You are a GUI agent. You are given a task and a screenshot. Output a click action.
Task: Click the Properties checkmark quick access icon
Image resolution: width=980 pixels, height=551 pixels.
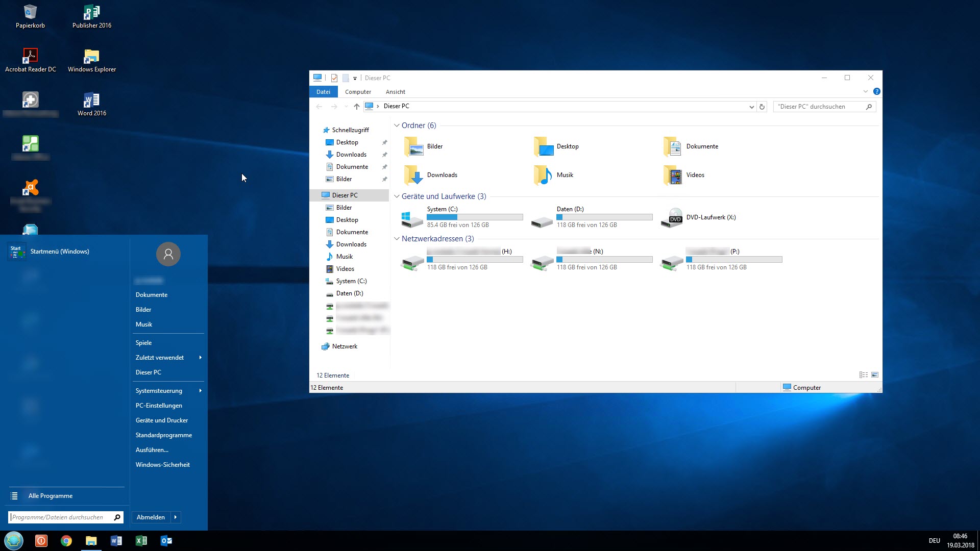334,78
